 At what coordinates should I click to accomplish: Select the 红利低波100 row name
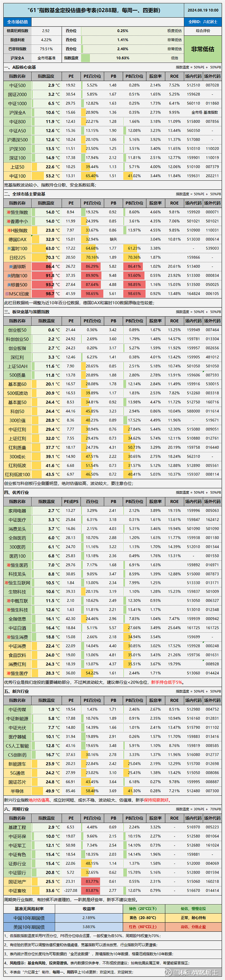click(17, 475)
